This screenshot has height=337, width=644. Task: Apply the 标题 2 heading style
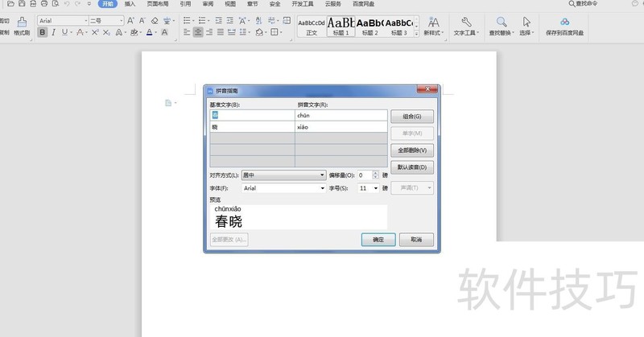coord(369,27)
